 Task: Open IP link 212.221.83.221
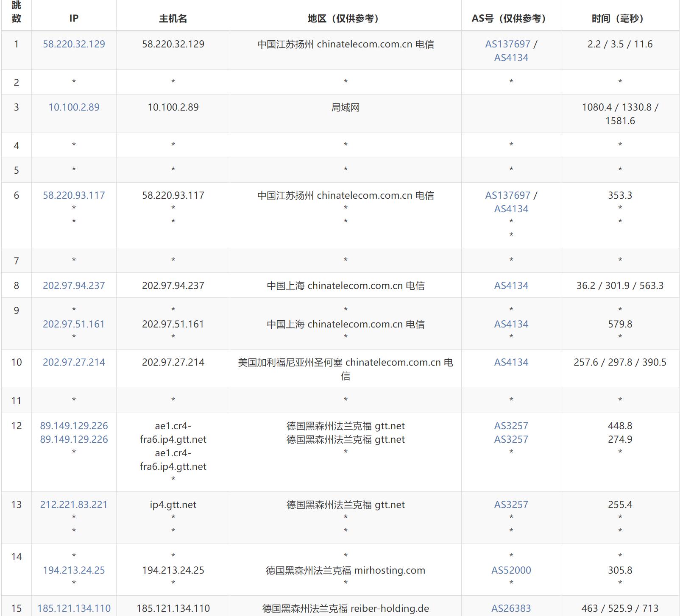coord(74,505)
